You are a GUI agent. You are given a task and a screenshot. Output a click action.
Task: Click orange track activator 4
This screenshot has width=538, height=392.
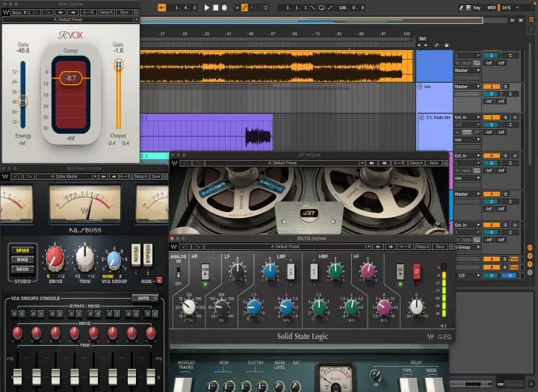[492, 156]
